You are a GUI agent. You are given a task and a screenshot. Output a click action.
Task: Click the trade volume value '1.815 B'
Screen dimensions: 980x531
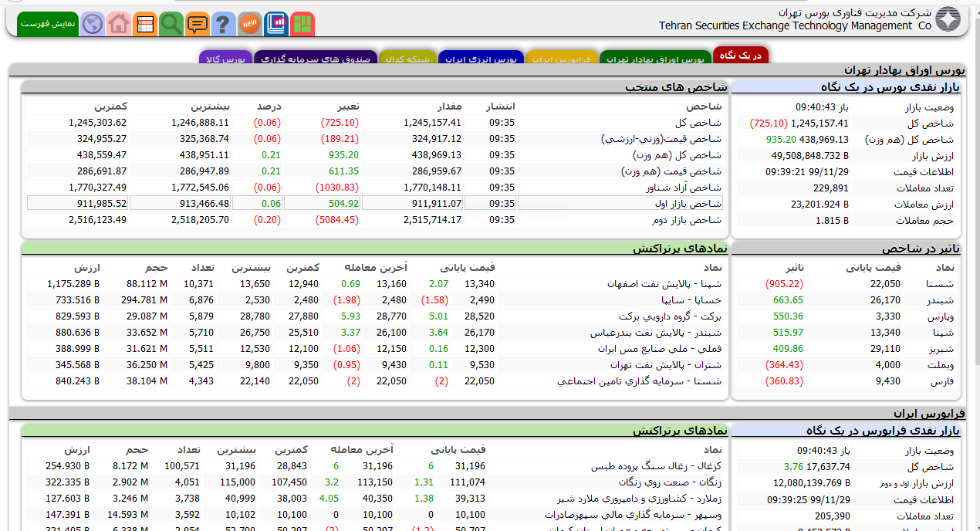coord(832,221)
